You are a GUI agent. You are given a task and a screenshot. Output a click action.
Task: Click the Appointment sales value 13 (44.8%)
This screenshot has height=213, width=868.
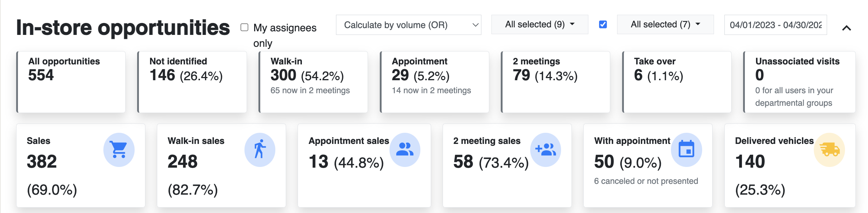[346, 162]
